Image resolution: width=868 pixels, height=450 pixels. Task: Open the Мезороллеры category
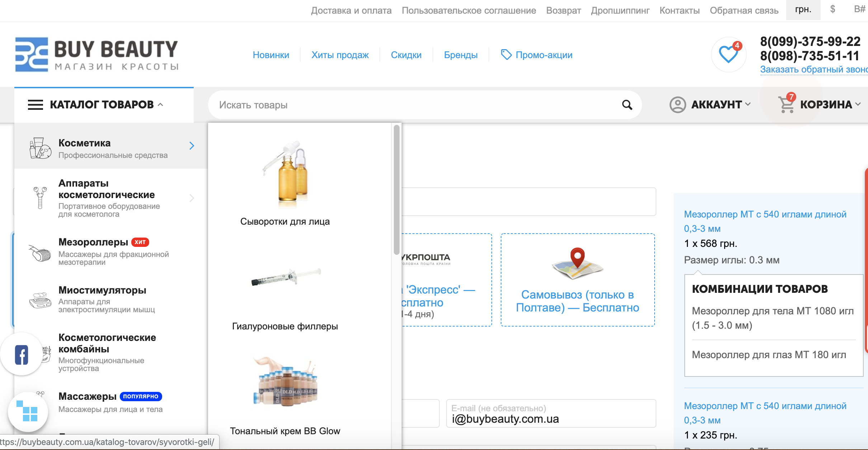pyautogui.click(x=93, y=242)
